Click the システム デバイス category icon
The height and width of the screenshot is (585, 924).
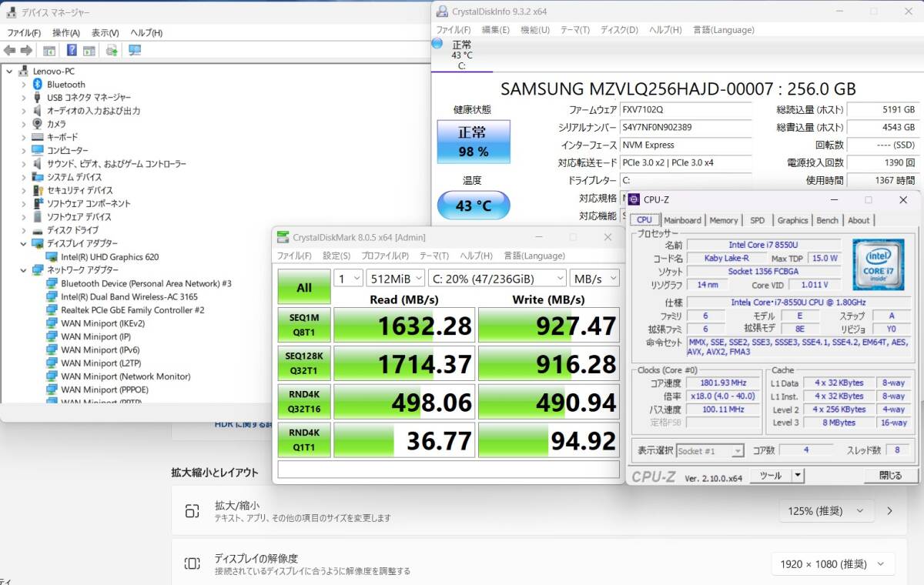pos(38,177)
